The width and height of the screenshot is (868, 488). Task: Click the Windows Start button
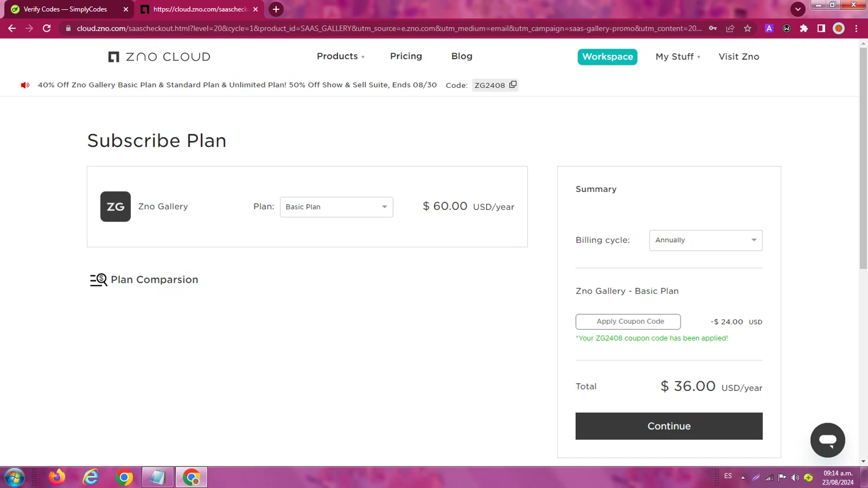point(14,477)
